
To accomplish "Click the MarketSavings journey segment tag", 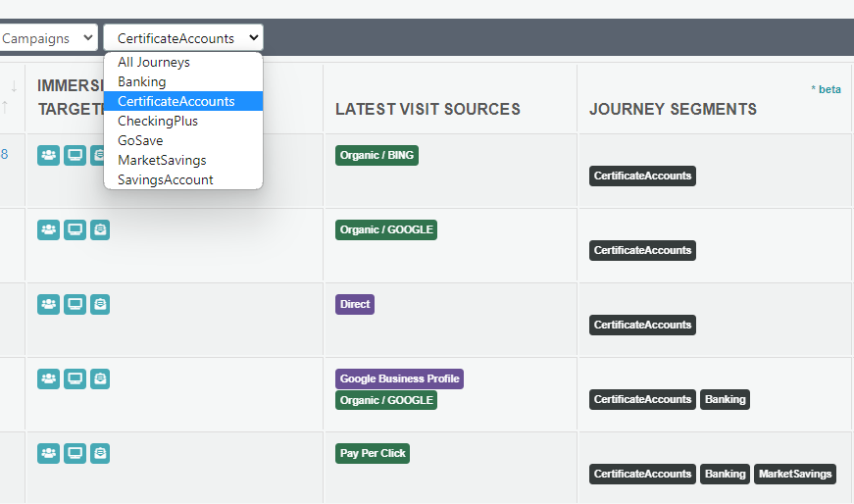I will tap(794, 474).
